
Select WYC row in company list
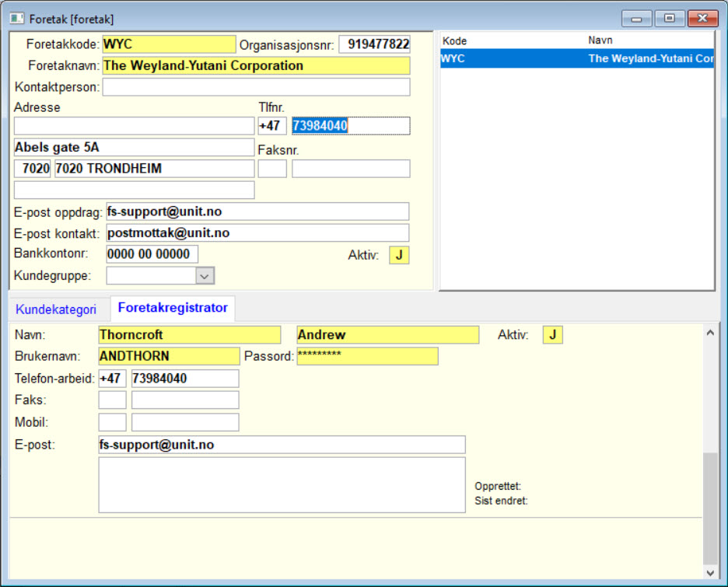coord(576,59)
